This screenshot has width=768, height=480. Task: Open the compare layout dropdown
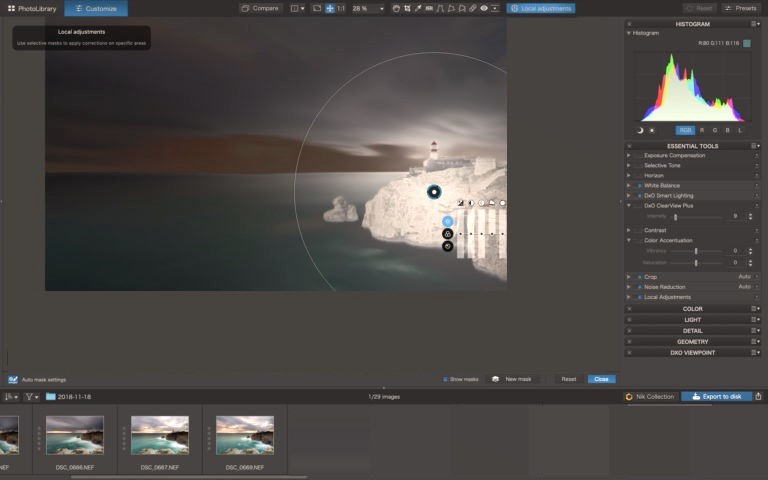tap(297, 8)
